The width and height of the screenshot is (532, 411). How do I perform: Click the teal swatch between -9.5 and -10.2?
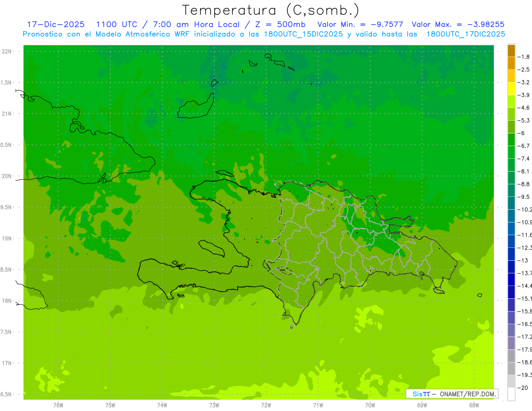pos(511,203)
